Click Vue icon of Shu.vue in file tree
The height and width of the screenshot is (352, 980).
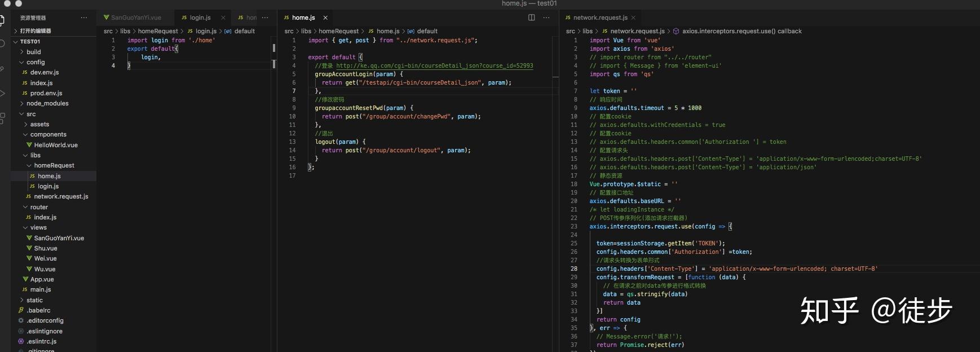pos(29,248)
